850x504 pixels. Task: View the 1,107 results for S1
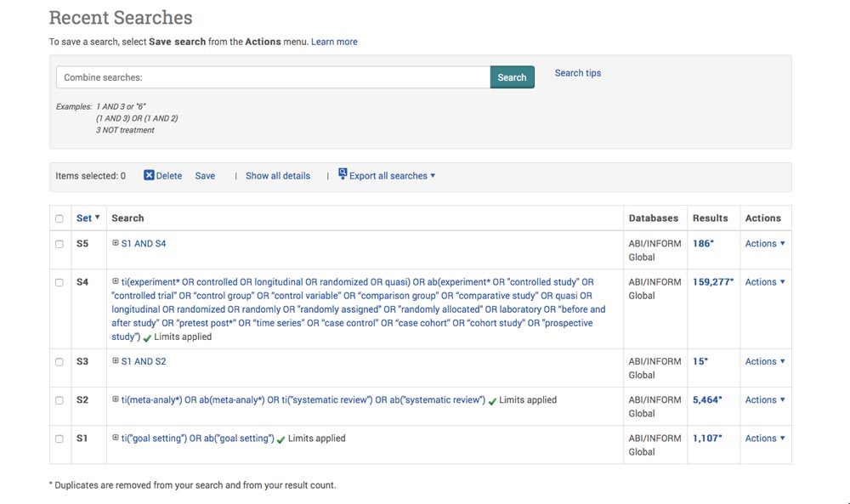707,438
